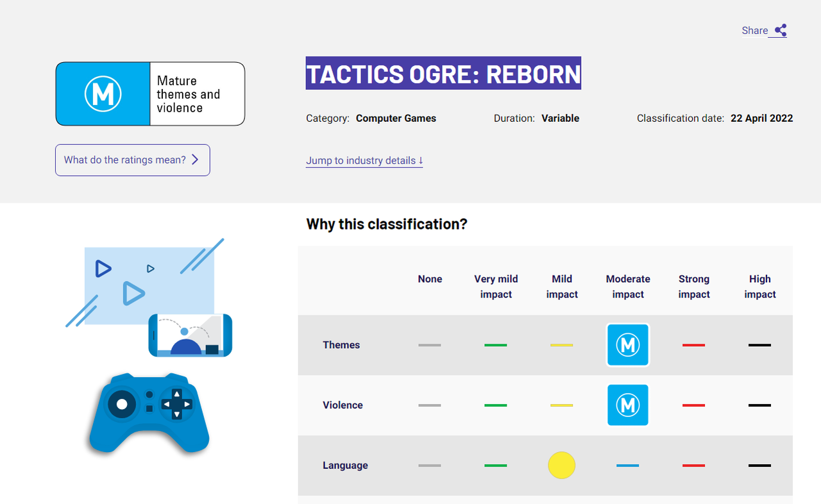Click the 'Why this classification?' heading
This screenshot has height=504, width=821.
(x=387, y=224)
